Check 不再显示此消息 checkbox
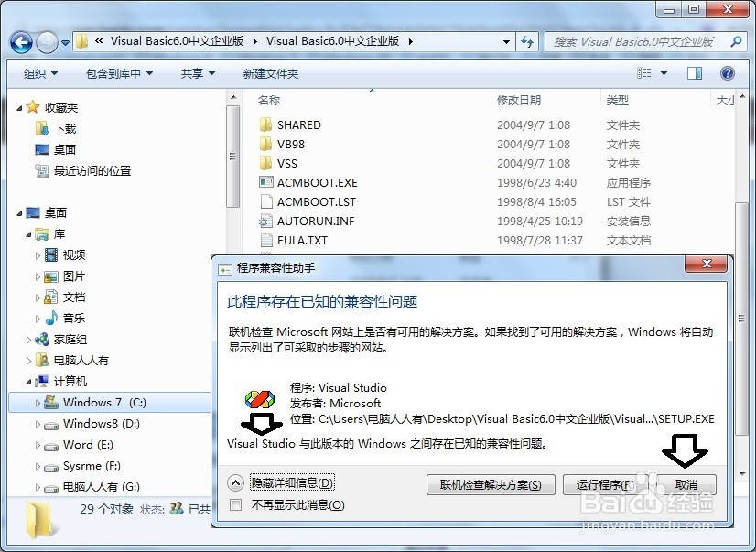 236,504
